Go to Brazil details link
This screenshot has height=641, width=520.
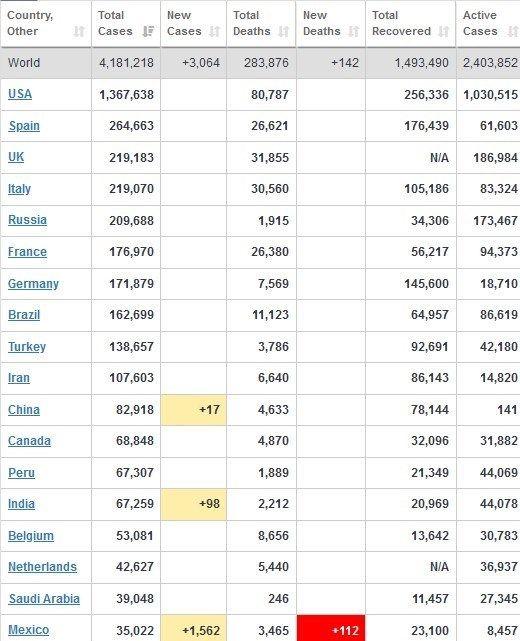tap(24, 315)
